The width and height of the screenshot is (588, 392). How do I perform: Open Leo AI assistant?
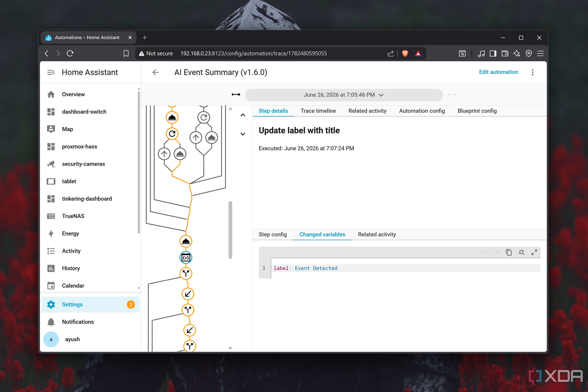pos(517,53)
